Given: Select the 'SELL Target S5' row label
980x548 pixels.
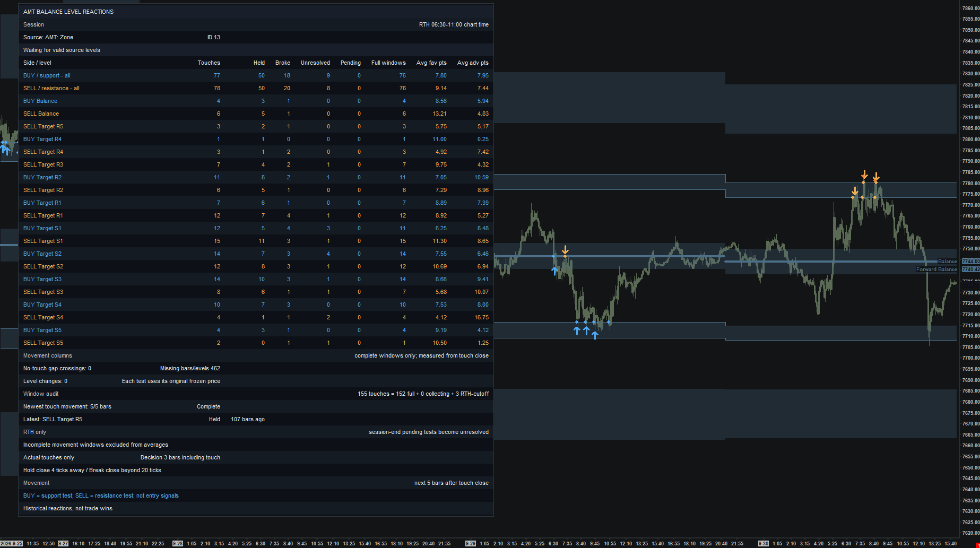Looking at the screenshot, I should pos(43,343).
